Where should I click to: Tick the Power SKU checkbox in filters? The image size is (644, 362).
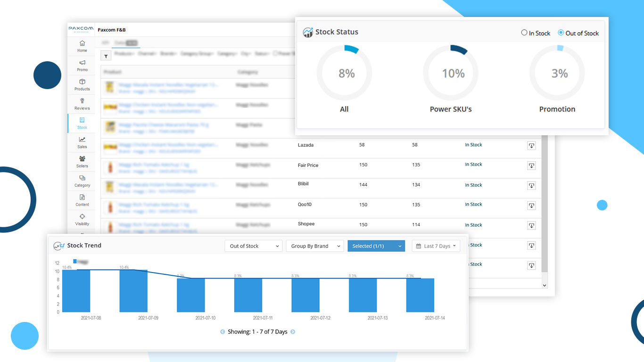coord(275,54)
